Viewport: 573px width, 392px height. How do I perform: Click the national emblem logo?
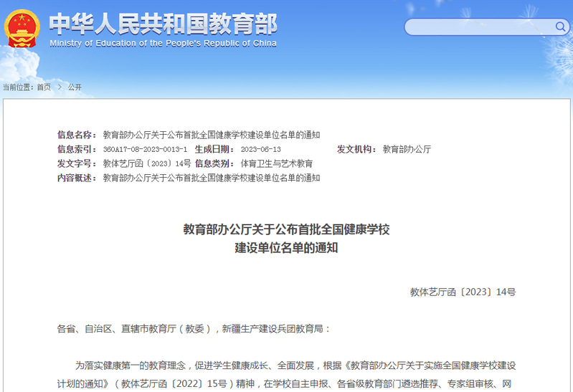(22, 29)
